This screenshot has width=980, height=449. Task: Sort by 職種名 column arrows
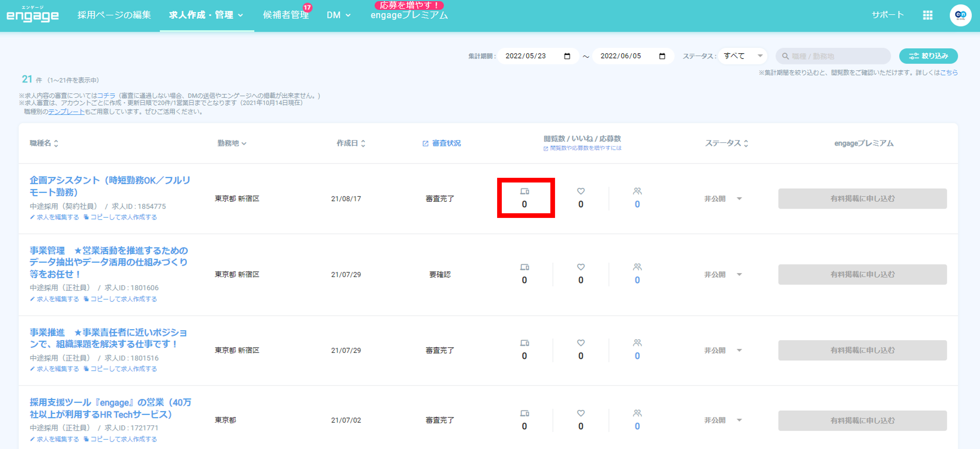[x=56, y=144]
